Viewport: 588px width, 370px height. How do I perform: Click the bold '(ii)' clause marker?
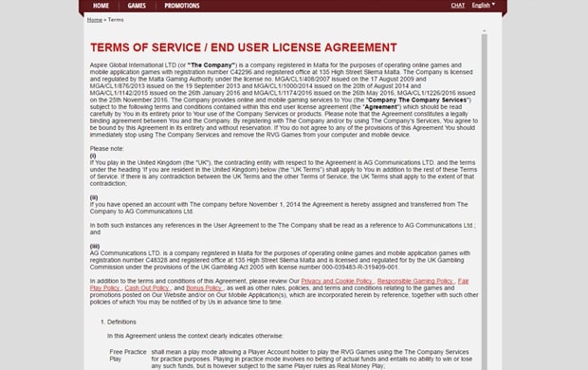click(94, 197)
